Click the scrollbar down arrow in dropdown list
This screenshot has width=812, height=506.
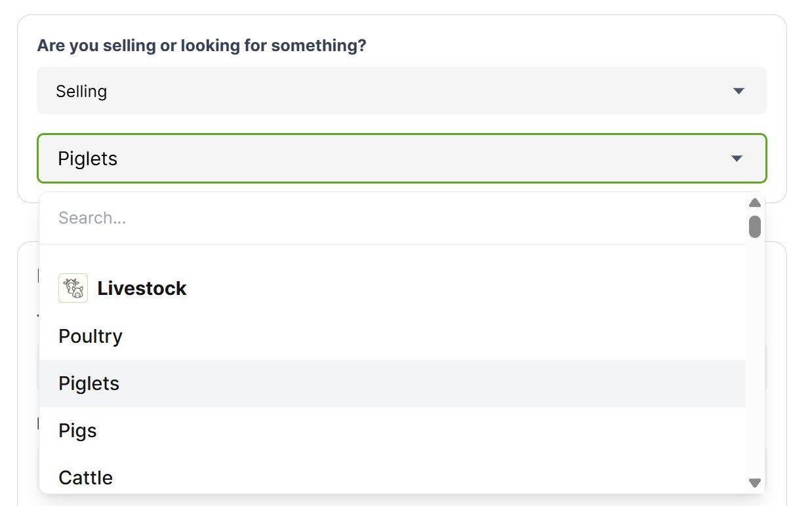click(x=755, y=483)
